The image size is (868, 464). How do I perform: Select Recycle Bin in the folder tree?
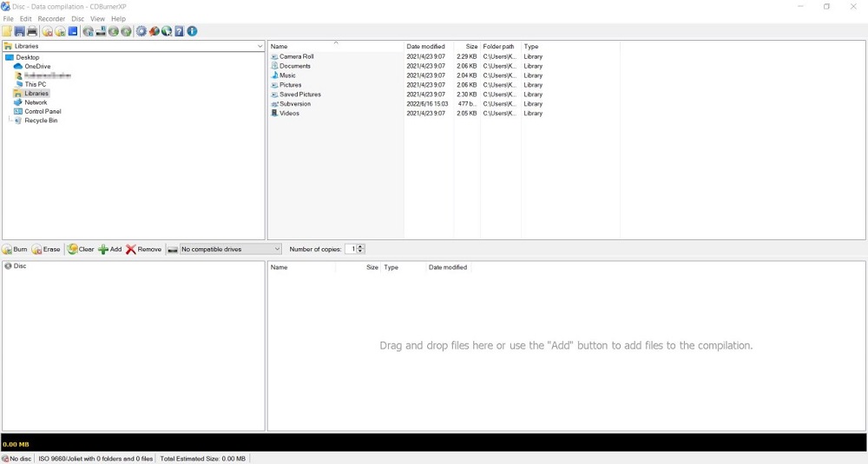36,121
